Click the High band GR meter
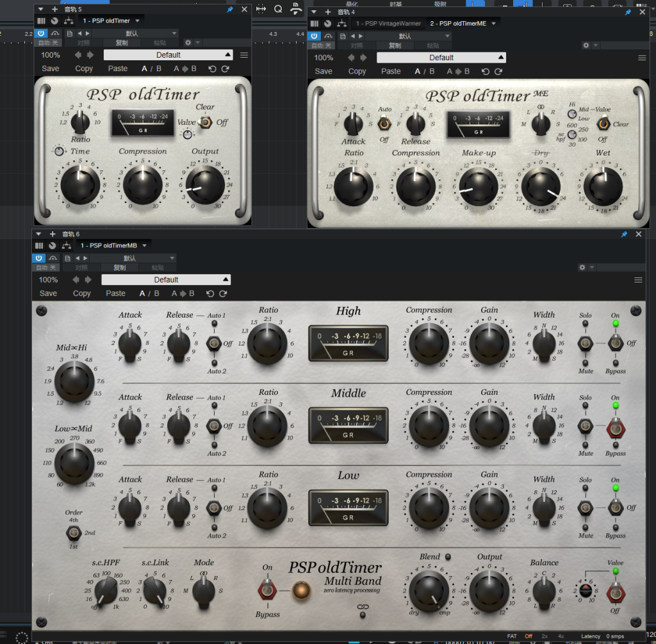 pos(348,343)
